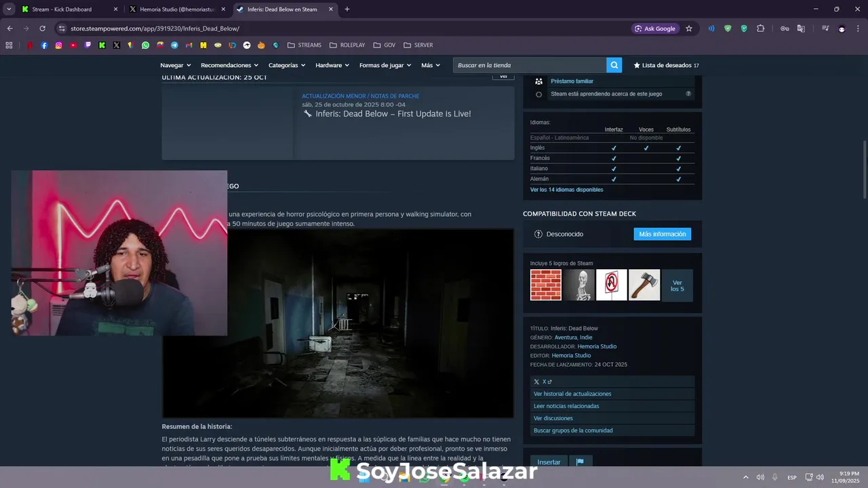The width and height of the screenshot is (868, 488).
Task: Open the password key icon in toolbar
Action: click(x=785, y=28)
